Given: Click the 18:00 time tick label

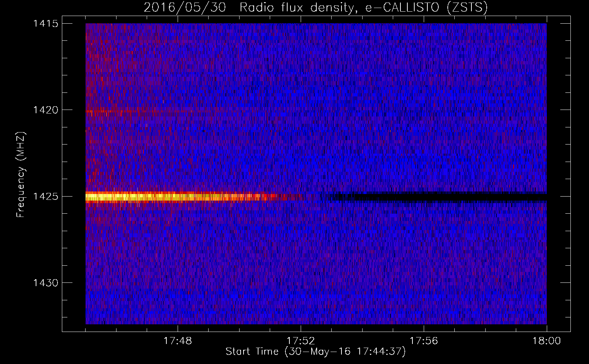Looking at the screenshot, I should coord(547,341).
